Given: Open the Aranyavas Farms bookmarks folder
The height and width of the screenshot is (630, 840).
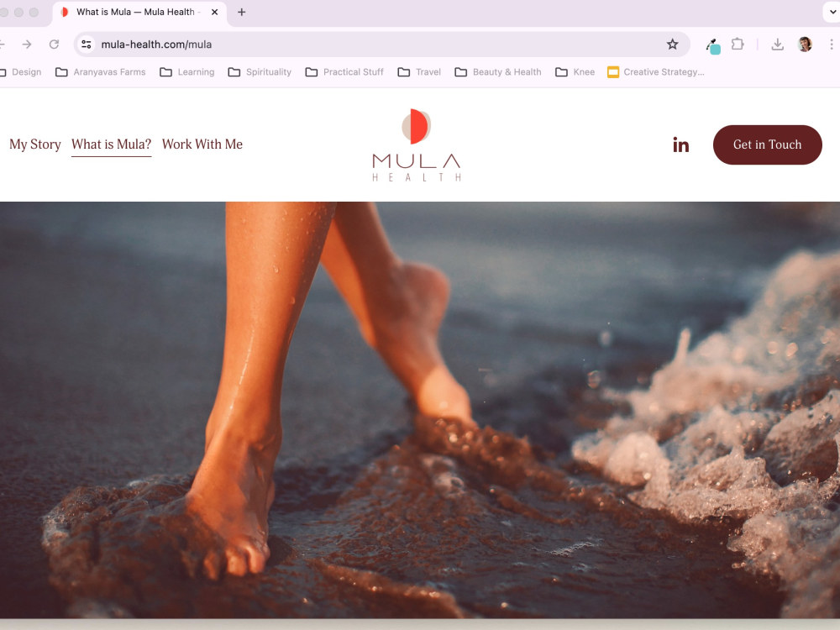Looking at the screenshot, I should click(x=101, y=71).
